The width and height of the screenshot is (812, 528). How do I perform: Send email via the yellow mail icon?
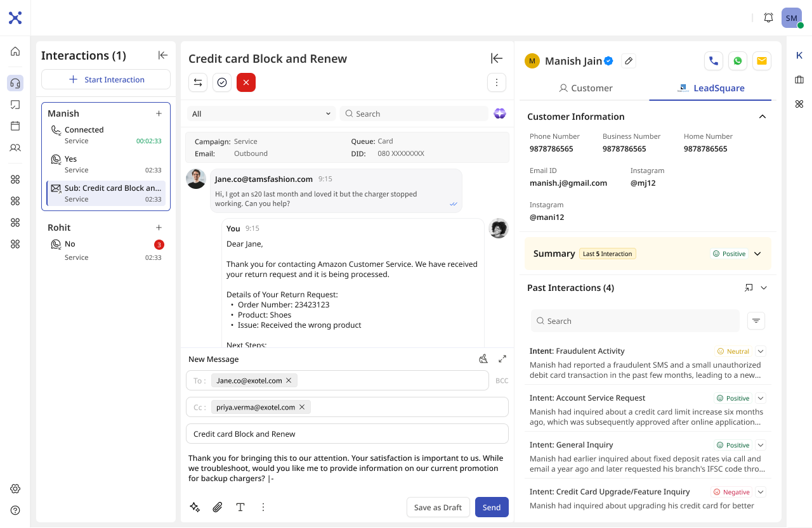pos(762,61)
